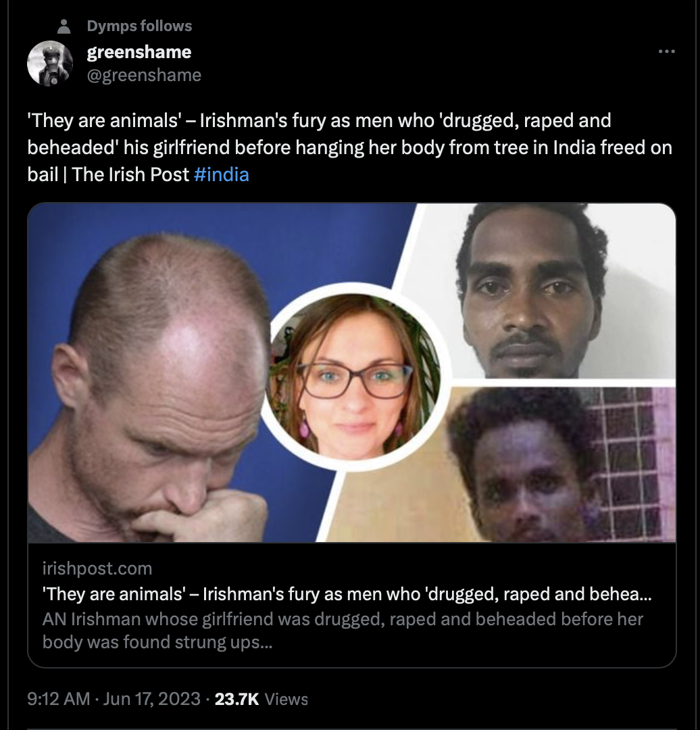
Task: Click the card description starting 'AN Irishman'
Action: point(343,631)
